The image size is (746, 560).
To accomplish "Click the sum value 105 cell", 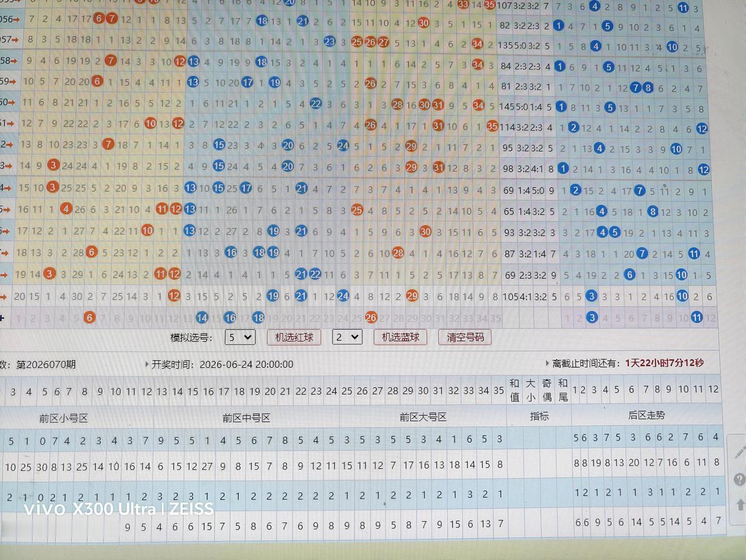I will tap(510, 297).
